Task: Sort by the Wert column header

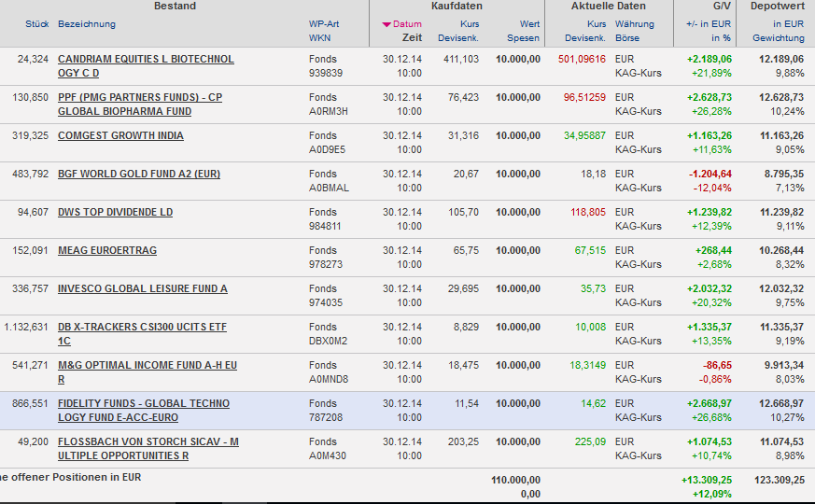Action: [529, 24]
